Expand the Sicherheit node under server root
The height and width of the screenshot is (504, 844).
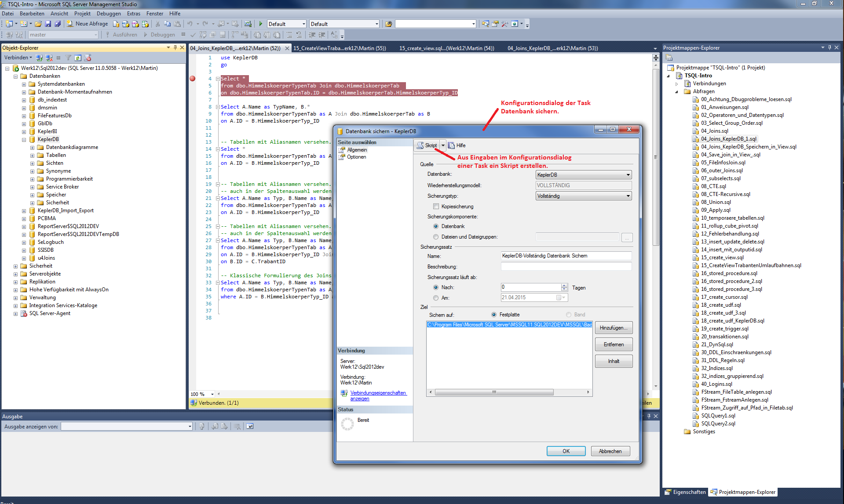15,266
